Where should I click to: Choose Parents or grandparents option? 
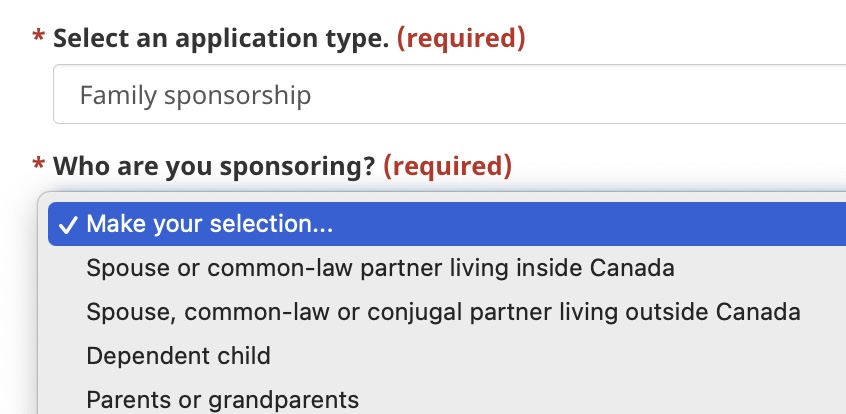[x=222, y=400]
